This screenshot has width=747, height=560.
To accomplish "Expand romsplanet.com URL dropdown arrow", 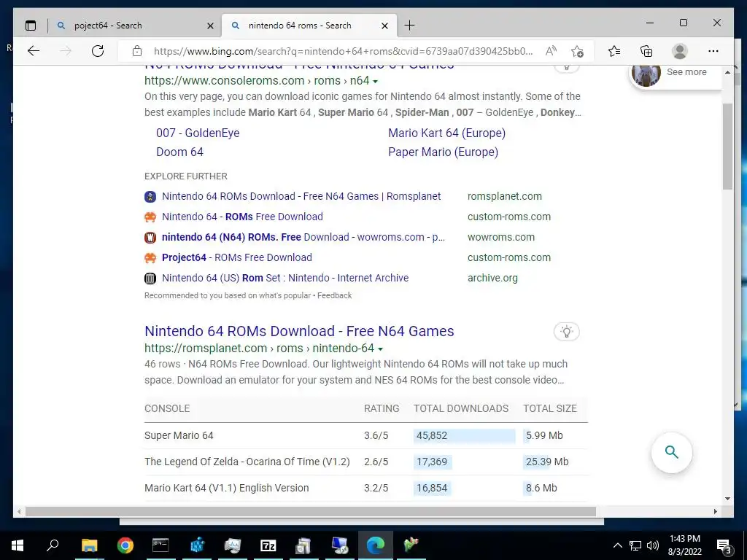I will (x=380, y=349).
